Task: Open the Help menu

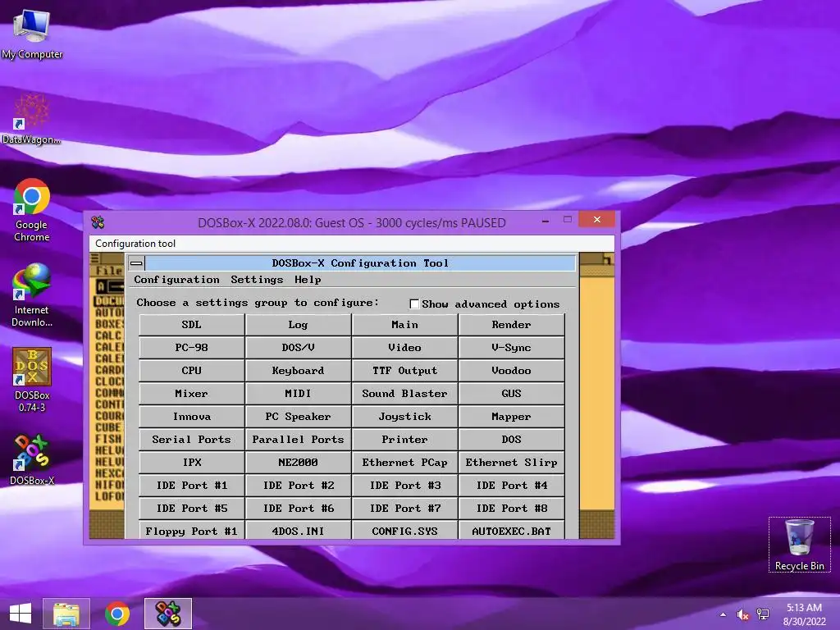Action: coord(308,279)
